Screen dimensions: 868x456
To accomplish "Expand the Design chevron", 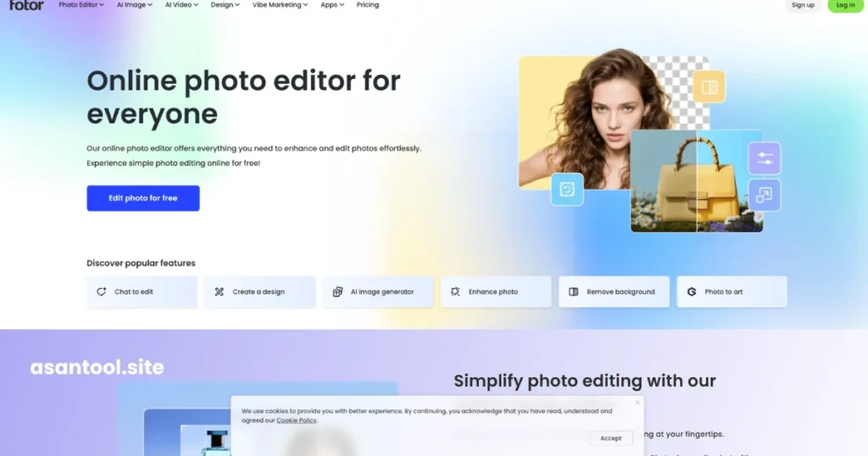I will click(x=237, y=5).
